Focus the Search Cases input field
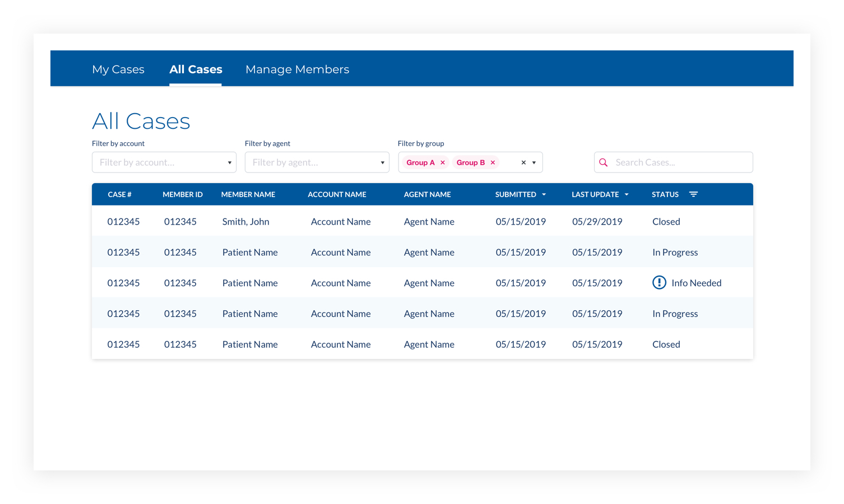844x504 pixels. (674, 162)
